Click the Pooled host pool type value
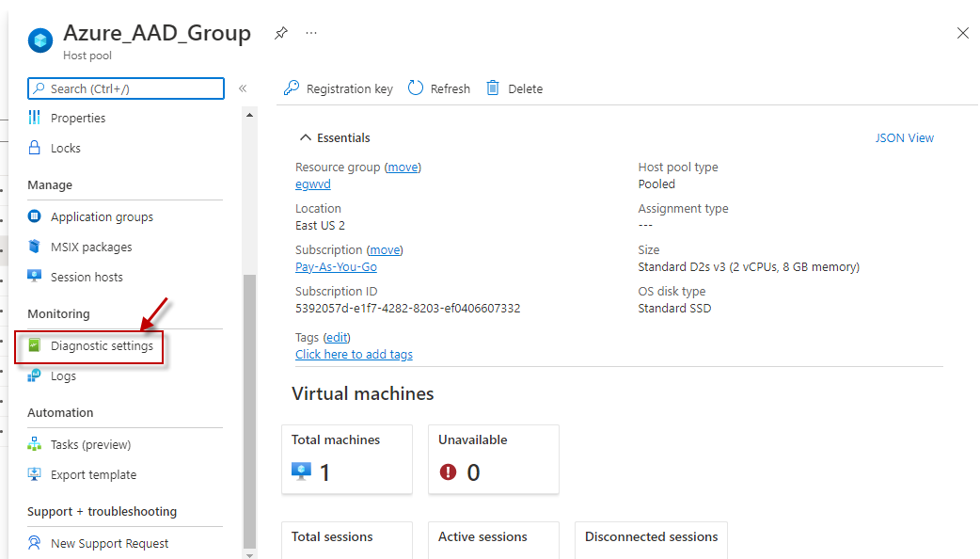This screenshot has width=980, height=559. (x=656, y=184)
